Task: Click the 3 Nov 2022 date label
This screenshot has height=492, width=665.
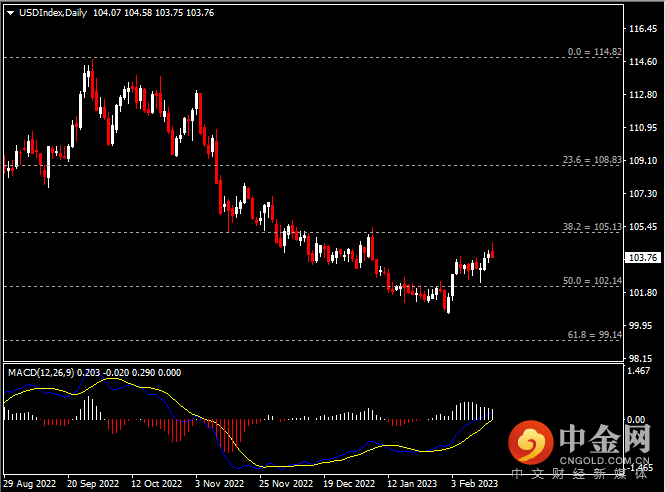Action: click(x=217, y=482)
